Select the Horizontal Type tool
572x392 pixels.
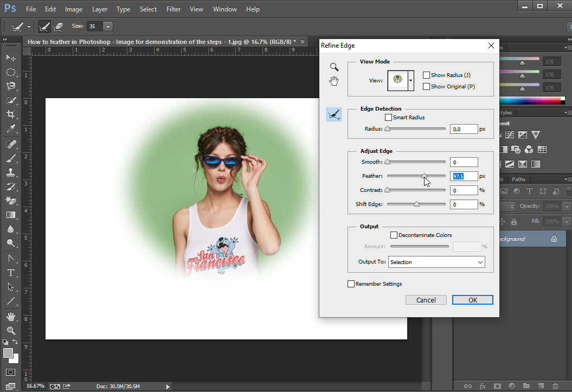pyautogui.click(x=10, y=273)
